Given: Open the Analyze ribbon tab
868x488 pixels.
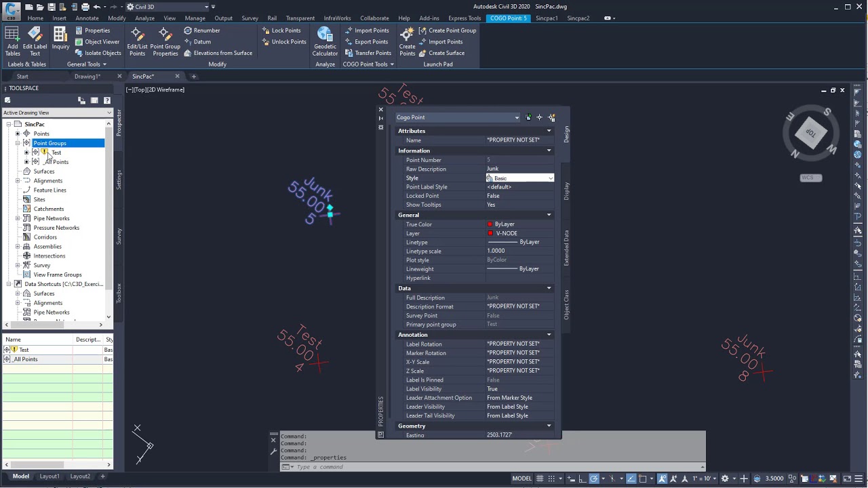Looking at the screenshot, I should (144, 18).
